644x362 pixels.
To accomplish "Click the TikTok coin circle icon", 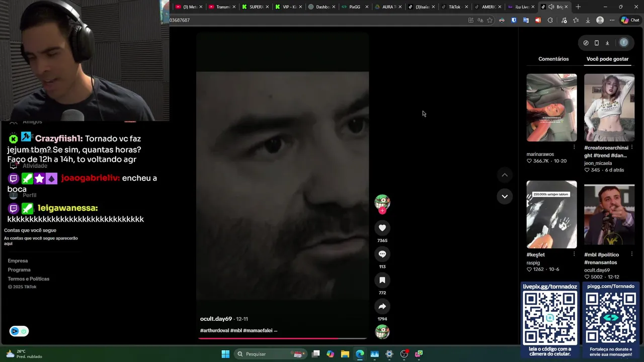I will (x=586, y=43).
